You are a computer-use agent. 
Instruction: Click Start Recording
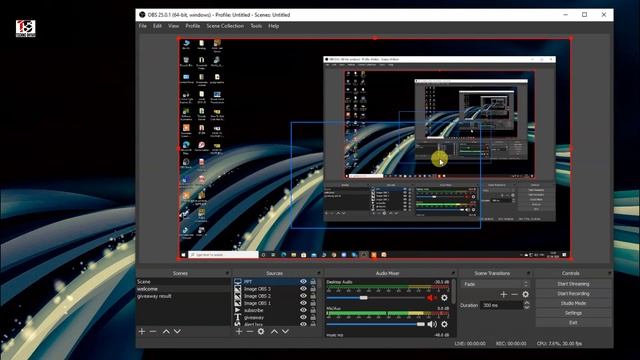click(x=573, y=293)
